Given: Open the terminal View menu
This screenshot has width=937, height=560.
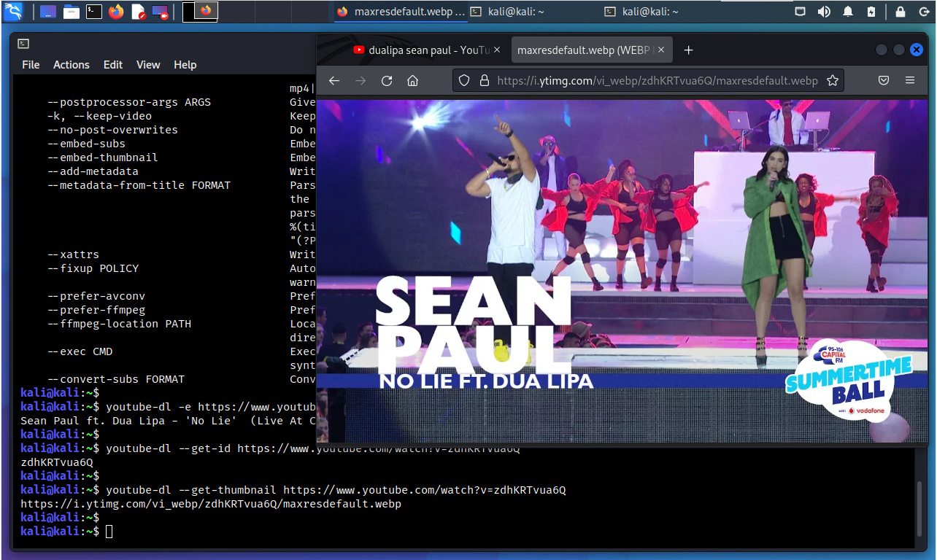Looking at the screenshot, I should [x=148, y=65].
